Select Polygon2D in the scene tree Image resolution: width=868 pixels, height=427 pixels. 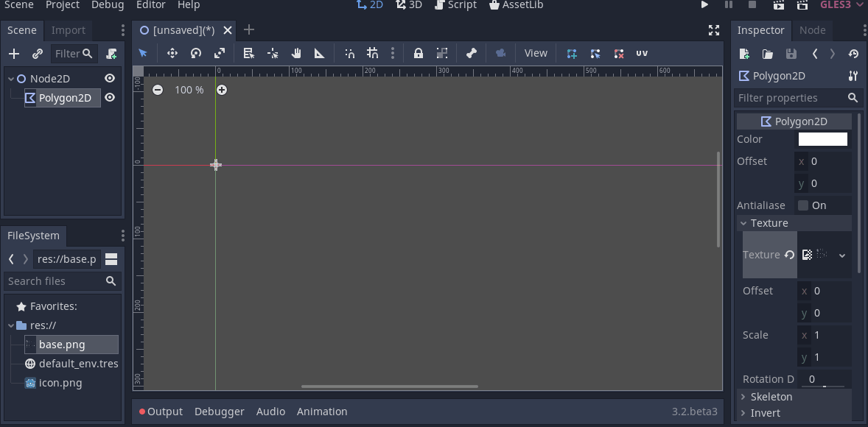(63, 98)
